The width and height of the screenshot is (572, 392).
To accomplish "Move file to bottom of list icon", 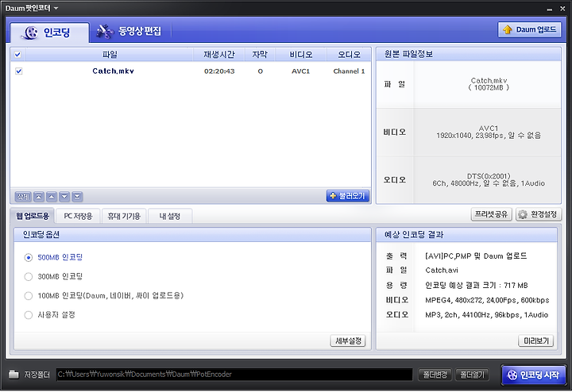I will [x=77, y=197].
